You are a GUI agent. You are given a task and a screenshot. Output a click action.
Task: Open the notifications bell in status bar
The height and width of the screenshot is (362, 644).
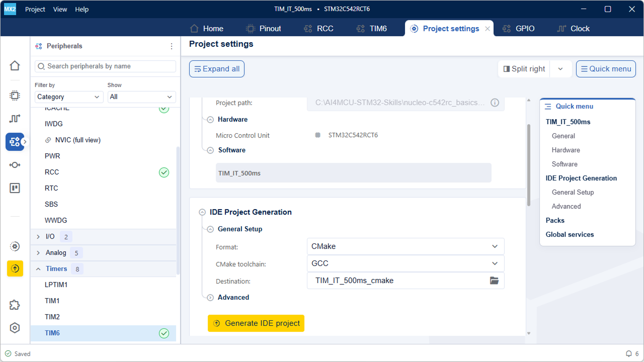(629, 354)
